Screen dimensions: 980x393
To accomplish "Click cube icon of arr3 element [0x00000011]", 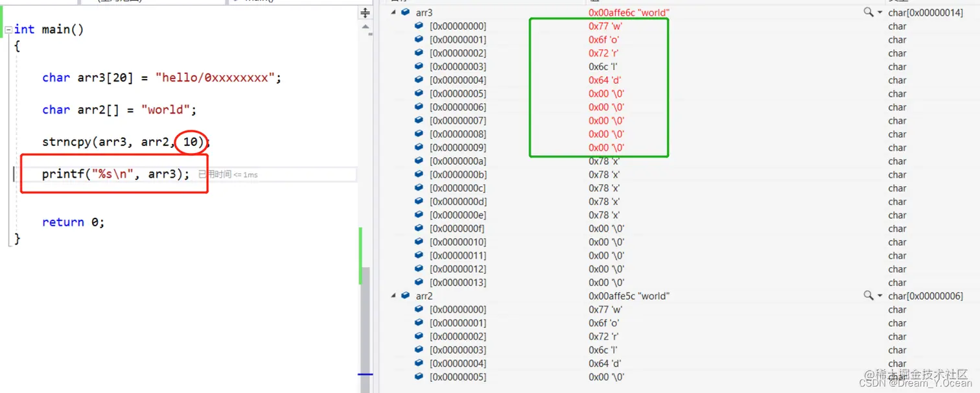I will (419, 256).
